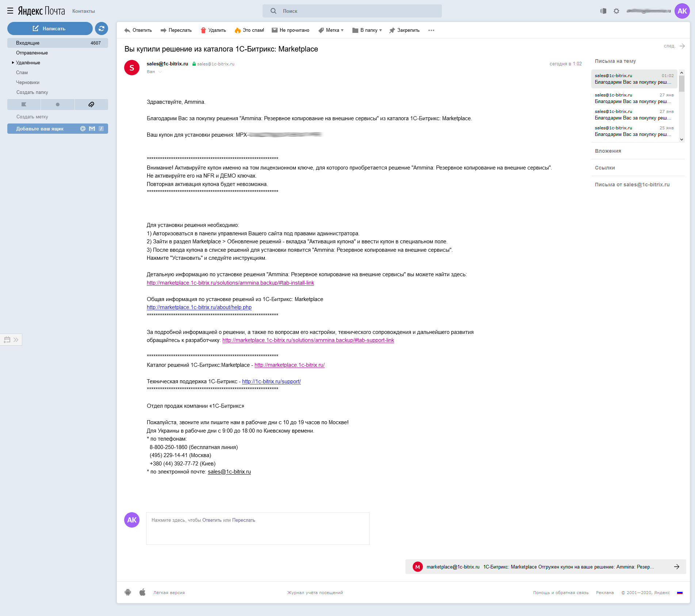Viewport: 695px width, 616px height.
Task: Expand the calendar side widget
Action: [11, 340]
